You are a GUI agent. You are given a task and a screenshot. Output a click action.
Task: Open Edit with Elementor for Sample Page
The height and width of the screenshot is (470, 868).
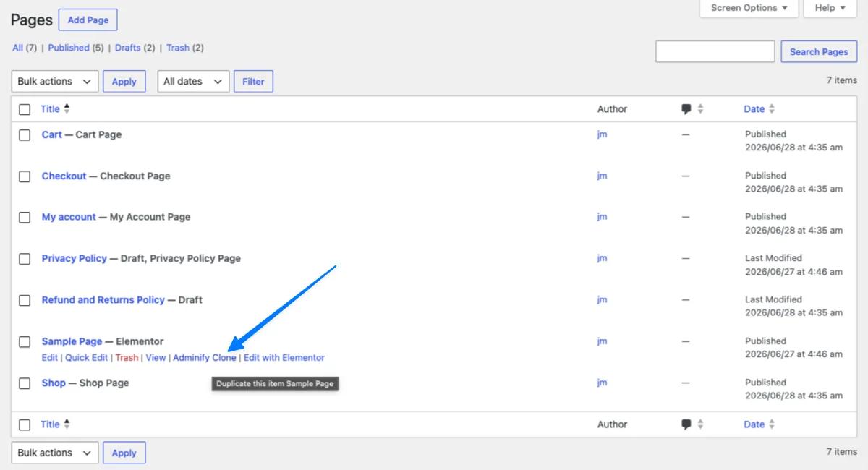coord(284,358)
